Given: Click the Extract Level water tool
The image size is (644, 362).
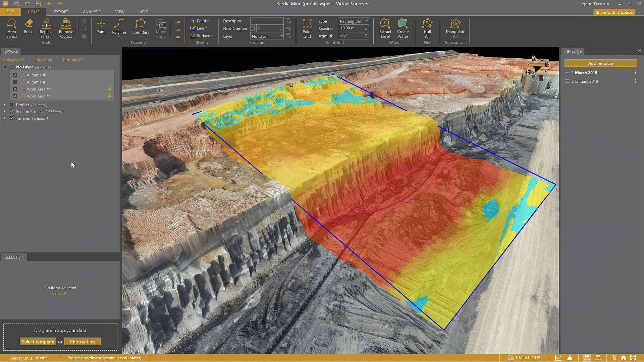Looking at the screenshot, I should tap(385, 28).
